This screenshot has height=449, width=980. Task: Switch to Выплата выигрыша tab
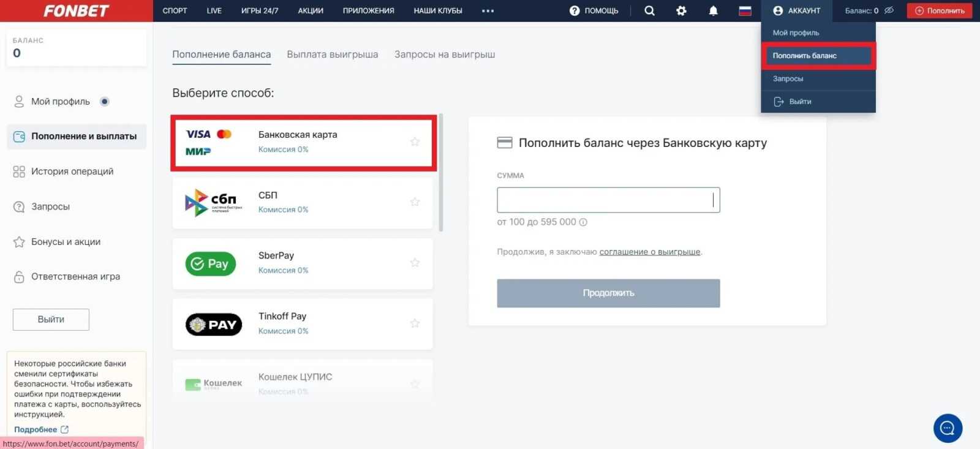coord(333,55)
